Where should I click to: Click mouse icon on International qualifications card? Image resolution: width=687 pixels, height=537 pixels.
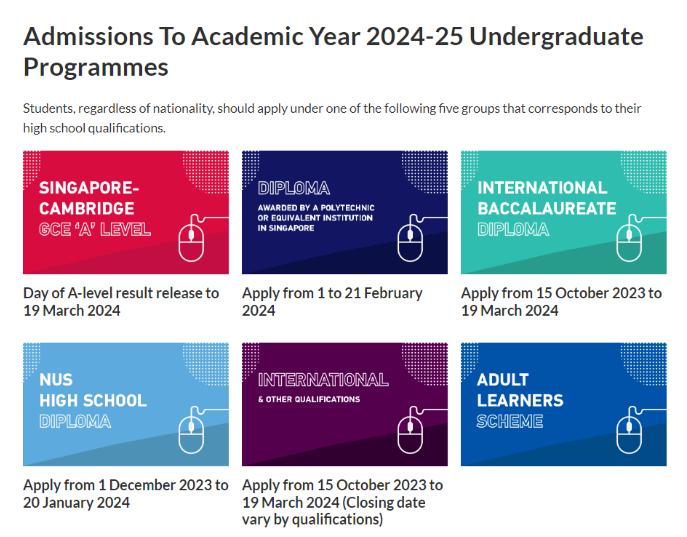[x=411, y=433]
